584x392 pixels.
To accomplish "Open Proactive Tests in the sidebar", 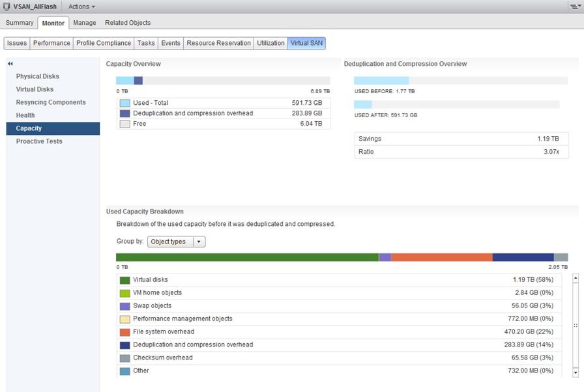I will coord(39,141).
